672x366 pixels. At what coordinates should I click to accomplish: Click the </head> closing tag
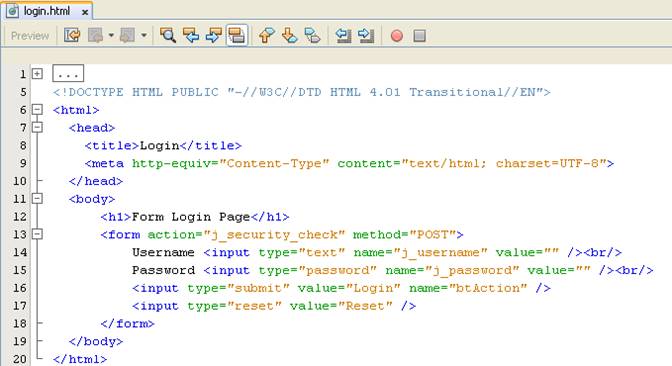[96, 181]
